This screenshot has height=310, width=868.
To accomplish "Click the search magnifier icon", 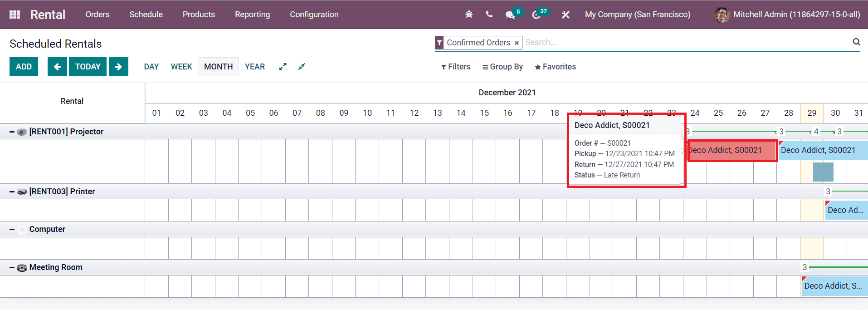I will coord(856,42).
